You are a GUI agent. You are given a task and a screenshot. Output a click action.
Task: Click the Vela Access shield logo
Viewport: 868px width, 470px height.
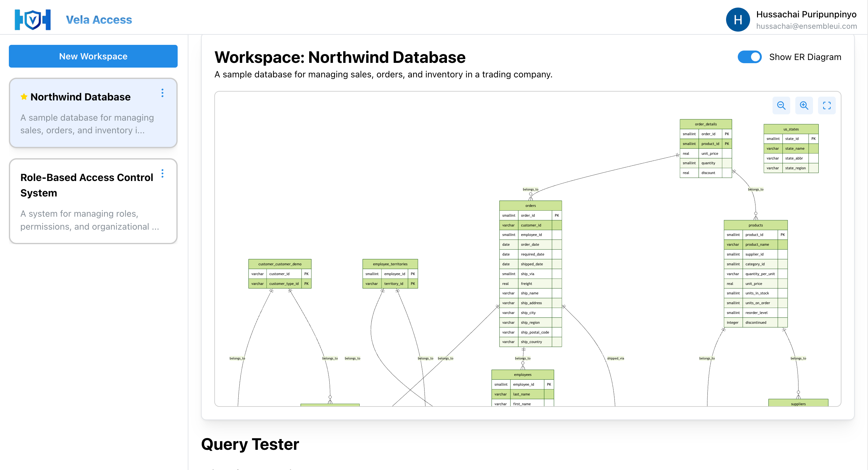pyautogui.click(x=33, y=20)
